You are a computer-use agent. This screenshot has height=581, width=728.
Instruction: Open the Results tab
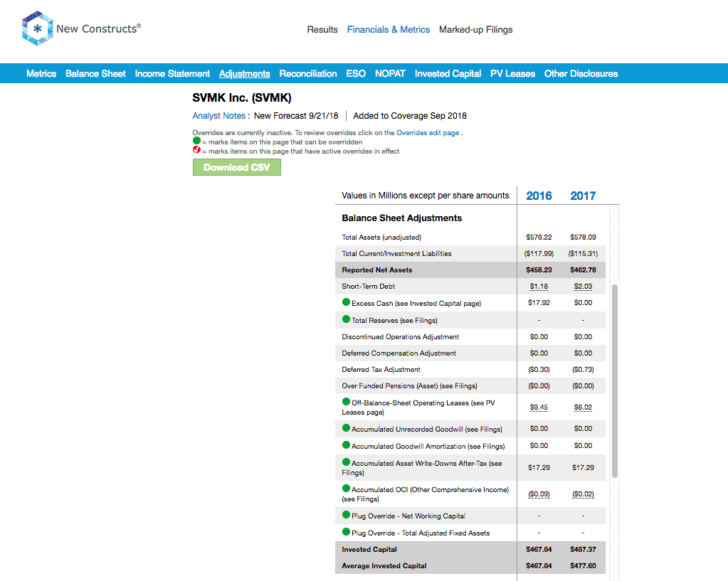(x=322, y=30)
